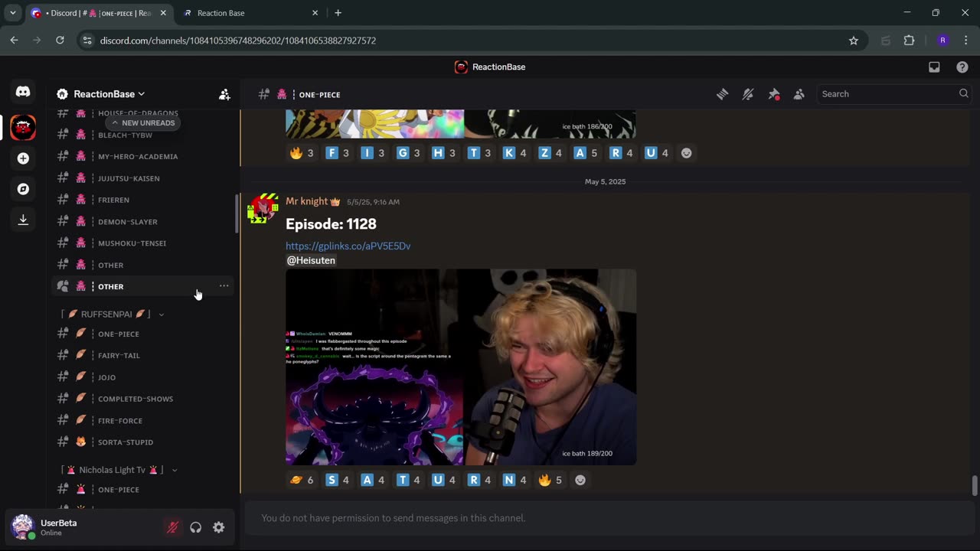Add reaction smiley under Episode 1128
Screen dimensions: 980x551
(580, 480)
